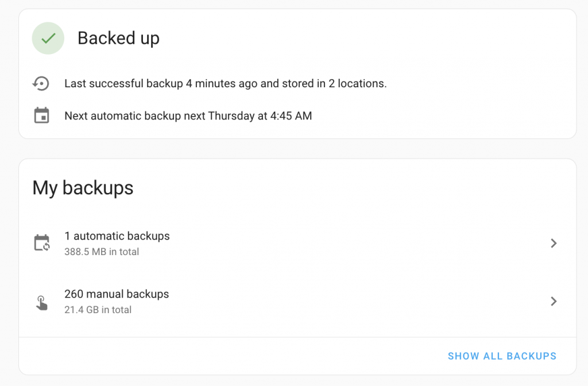588x386 pixels.
Task: Click the "Thursday at 4:45 AM" schedule time
Action: tap(260, 116)
